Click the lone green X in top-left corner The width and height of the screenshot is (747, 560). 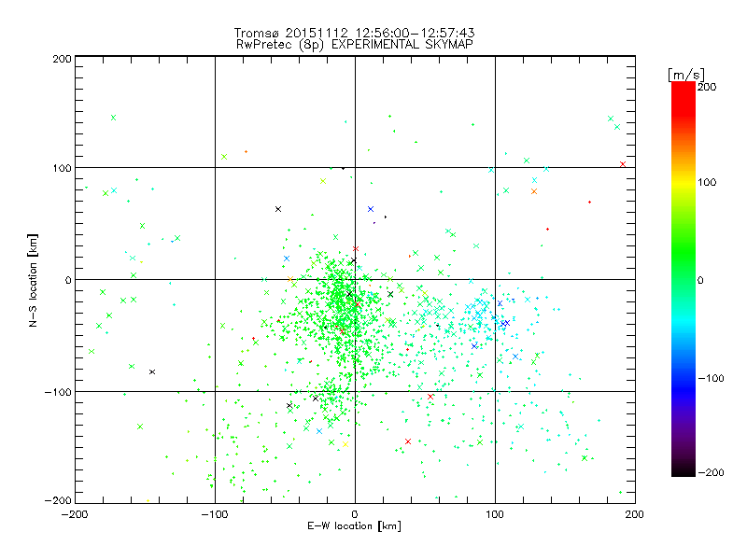[113, 118]
